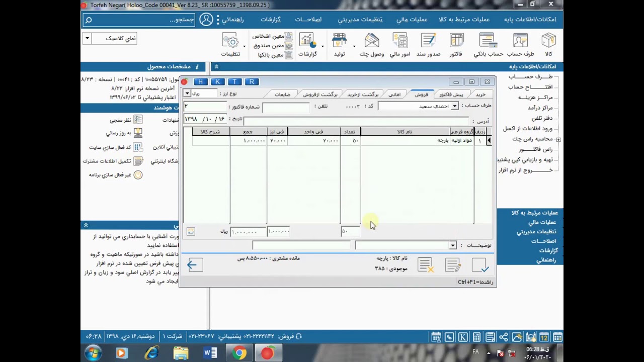This screenshot has height=362, width=644.
Task: Open the تولید toolbar dropdown arrow
Action: click(x=354, y=46)
